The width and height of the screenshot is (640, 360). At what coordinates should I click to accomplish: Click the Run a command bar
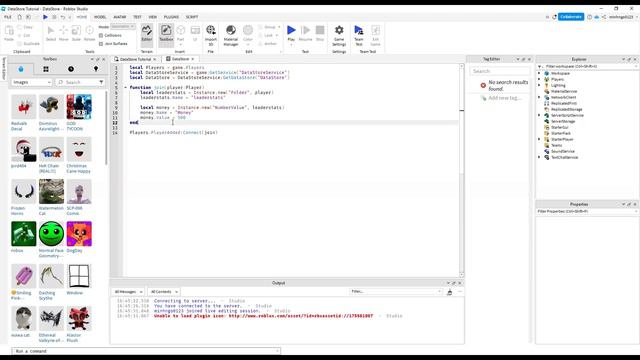tap(146, 351)
